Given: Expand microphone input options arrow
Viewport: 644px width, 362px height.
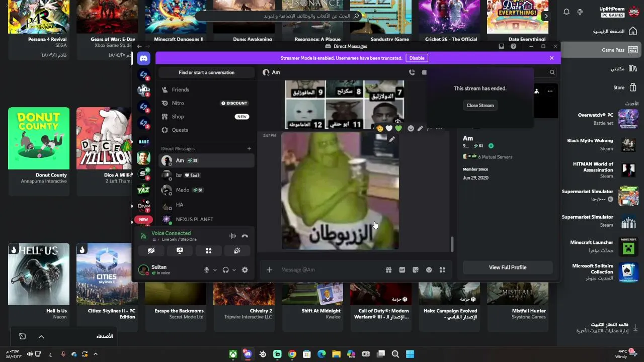Looking at the screenshot, I should [215, 270].
